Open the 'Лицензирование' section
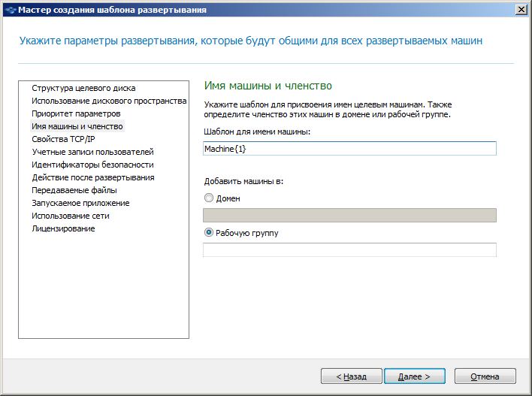This screenshot has width=532, height=396. pyautogui.click(x=63, y=228)
